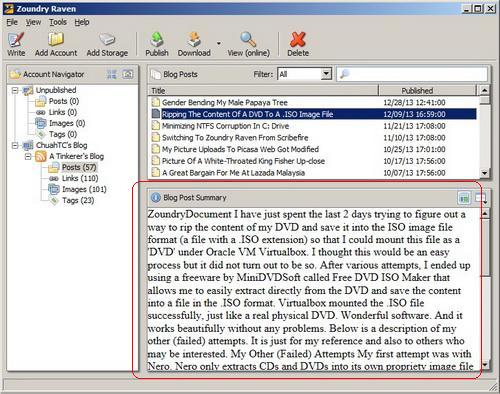This screenshot has height=394, width=500.
Task: Click the blog post search field
Action: [x=412, y=74]
